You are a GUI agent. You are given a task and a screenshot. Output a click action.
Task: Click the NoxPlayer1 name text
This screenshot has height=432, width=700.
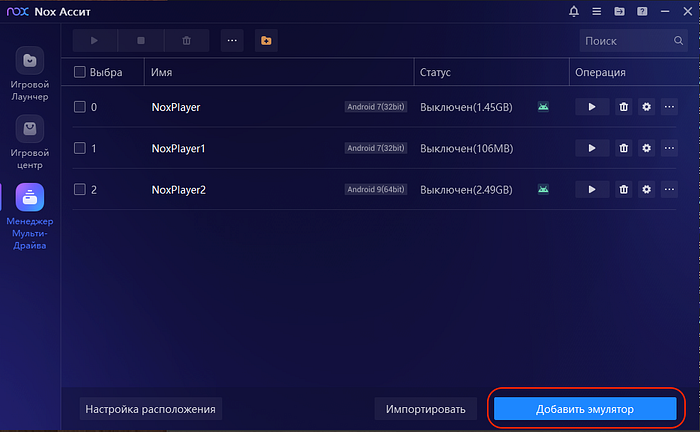coord(179,148)
